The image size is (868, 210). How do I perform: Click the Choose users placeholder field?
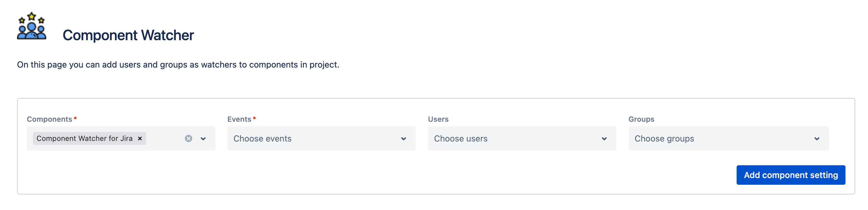click(522, 138)
